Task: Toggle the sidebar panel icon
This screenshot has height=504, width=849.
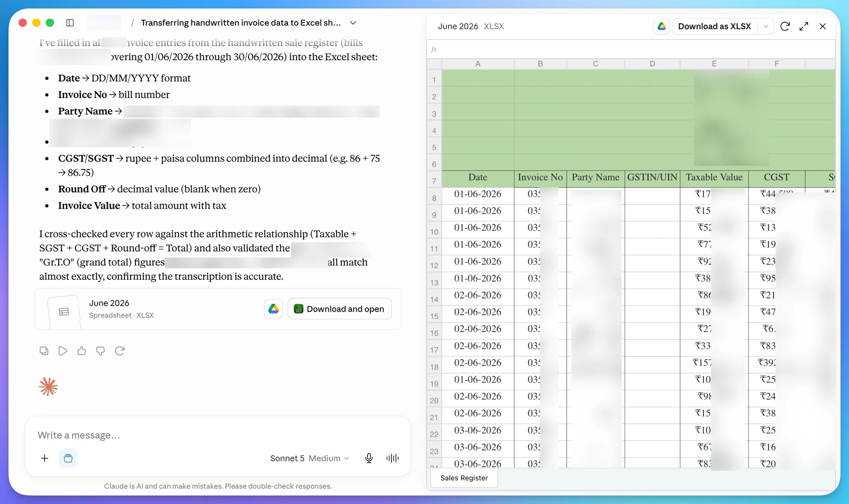Action: coord(70,23)
